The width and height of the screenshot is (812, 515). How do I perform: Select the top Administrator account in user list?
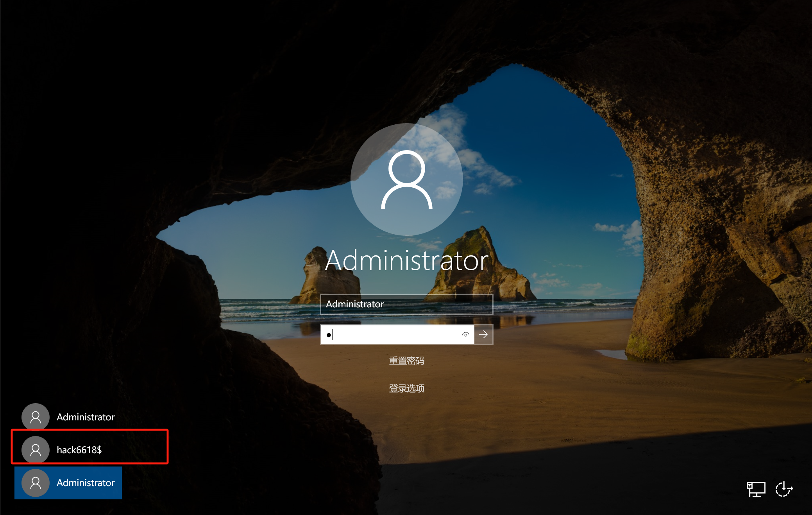[x=68, y=417]
